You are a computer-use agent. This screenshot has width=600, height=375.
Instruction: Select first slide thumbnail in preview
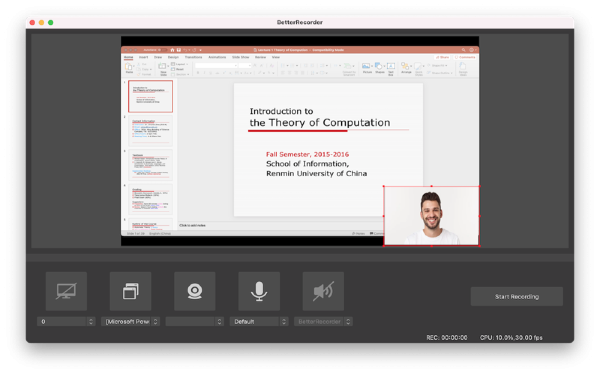pyautogui.click(x=150, y=96)
